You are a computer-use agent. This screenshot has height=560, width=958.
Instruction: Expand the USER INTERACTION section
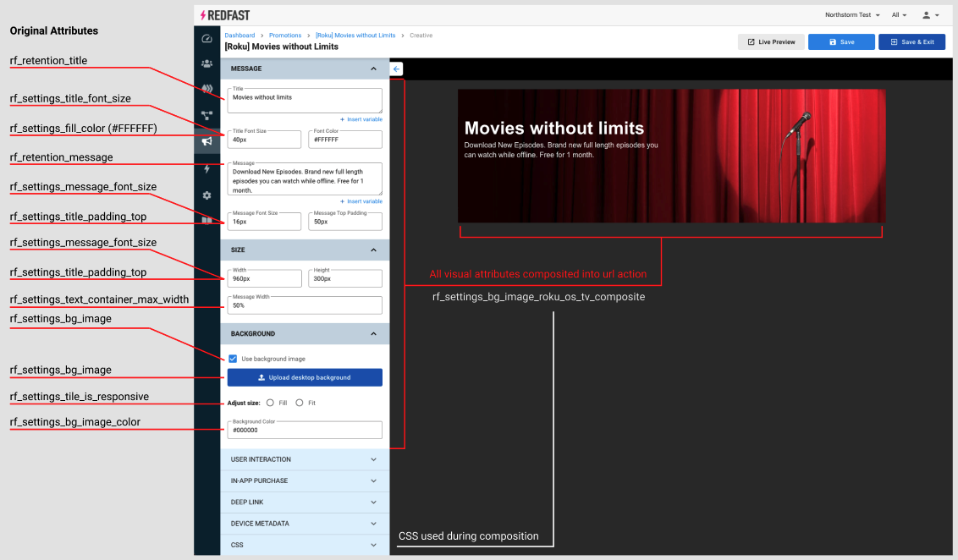(305, 460)
